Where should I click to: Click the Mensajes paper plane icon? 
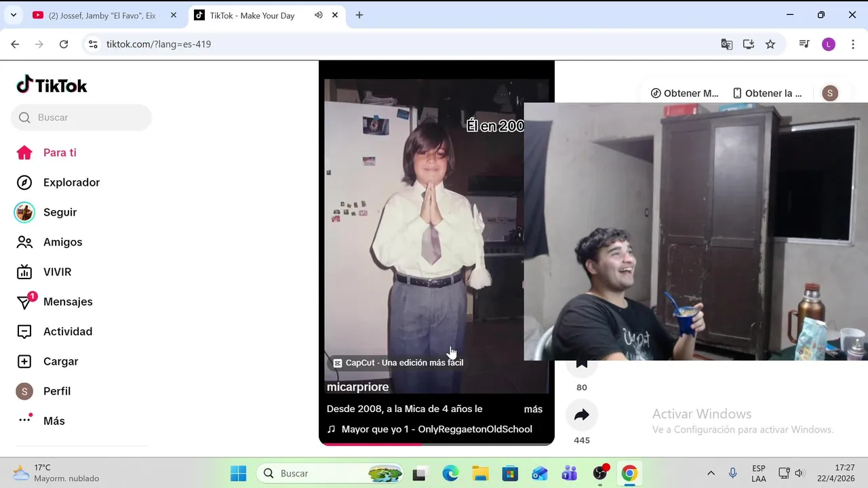(24, 302)
